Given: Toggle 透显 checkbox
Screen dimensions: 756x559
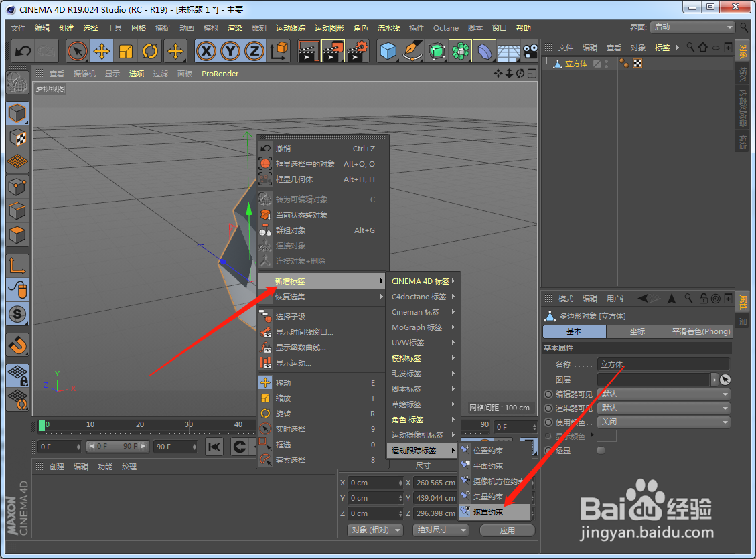Looking at the screenshot, I should 601,450.
